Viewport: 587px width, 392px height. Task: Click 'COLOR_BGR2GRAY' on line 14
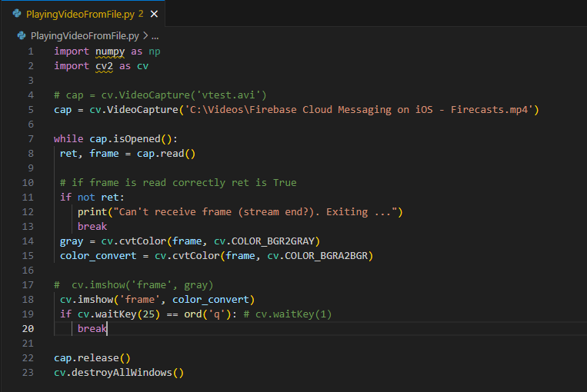click(273, 241)
